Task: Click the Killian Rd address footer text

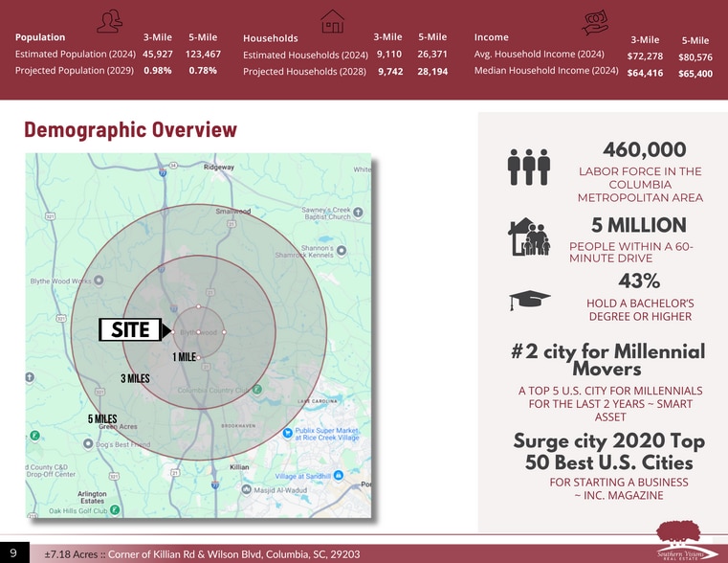Action: [x=203, y=554]
